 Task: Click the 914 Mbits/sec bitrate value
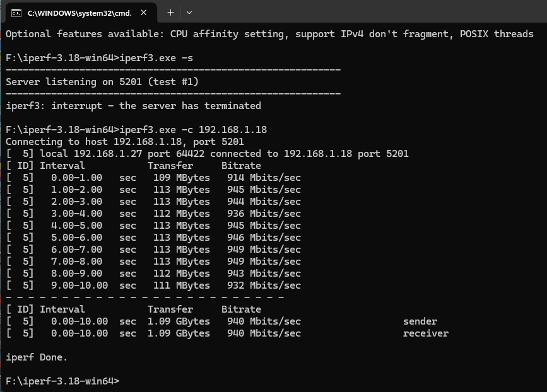(x=264, y=178)
